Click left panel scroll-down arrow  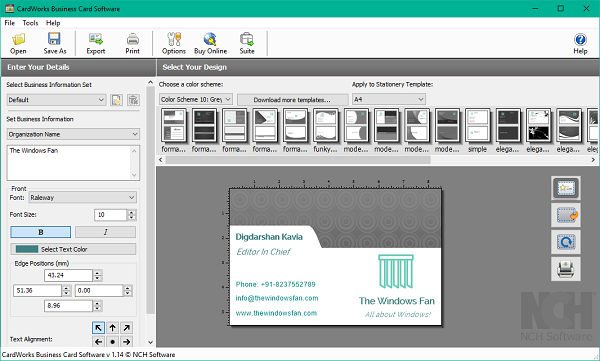[x=150, y=342]
